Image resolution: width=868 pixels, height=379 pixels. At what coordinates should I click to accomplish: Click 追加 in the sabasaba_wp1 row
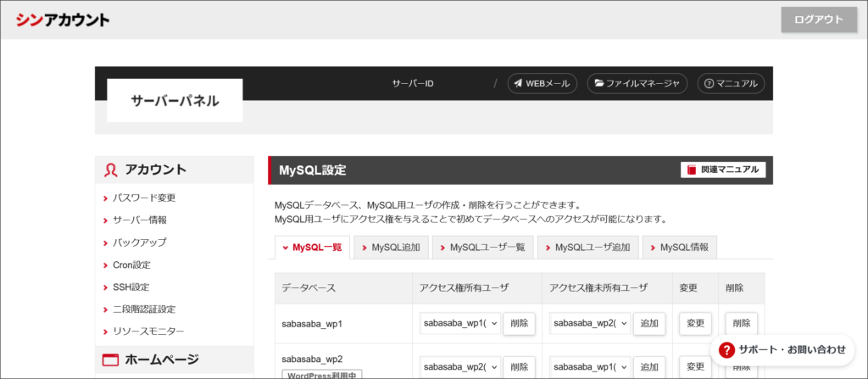pos(649,324)
